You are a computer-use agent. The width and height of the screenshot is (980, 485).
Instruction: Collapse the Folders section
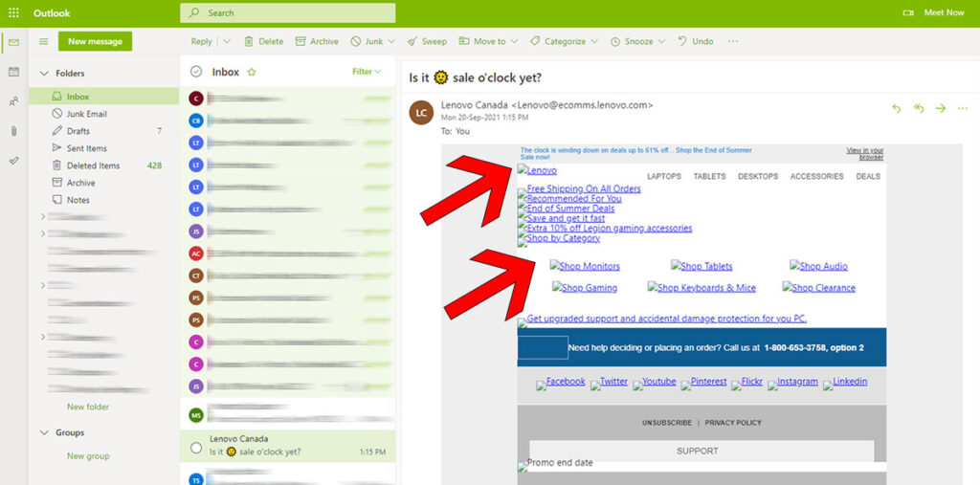(43, 74)
